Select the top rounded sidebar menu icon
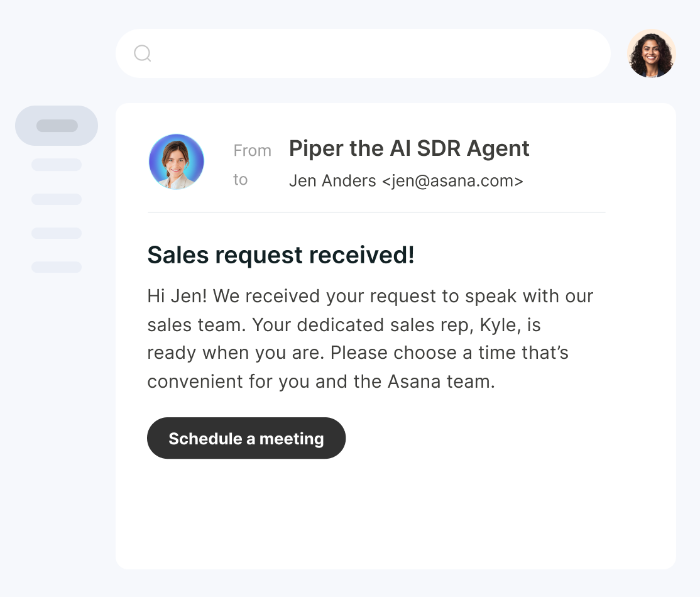This screenshot has height=597, width=700. click(57, 125)
